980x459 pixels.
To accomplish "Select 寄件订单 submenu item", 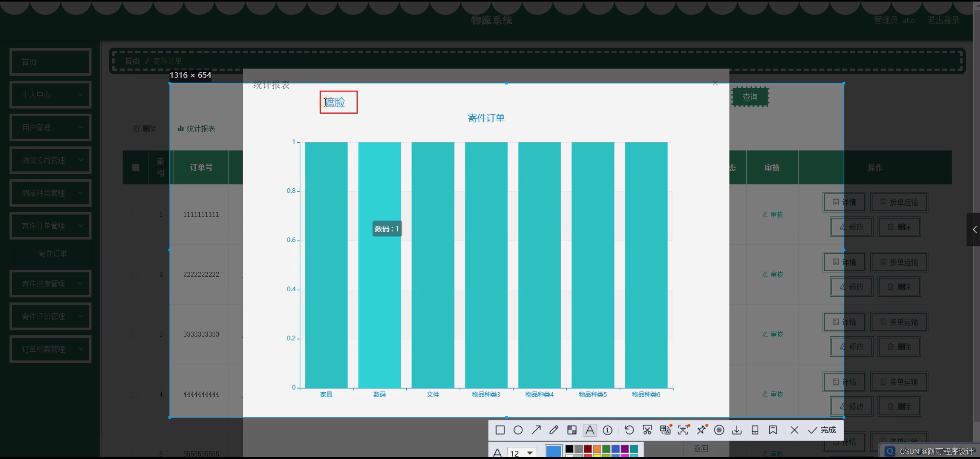I will [x=53, y=254].
